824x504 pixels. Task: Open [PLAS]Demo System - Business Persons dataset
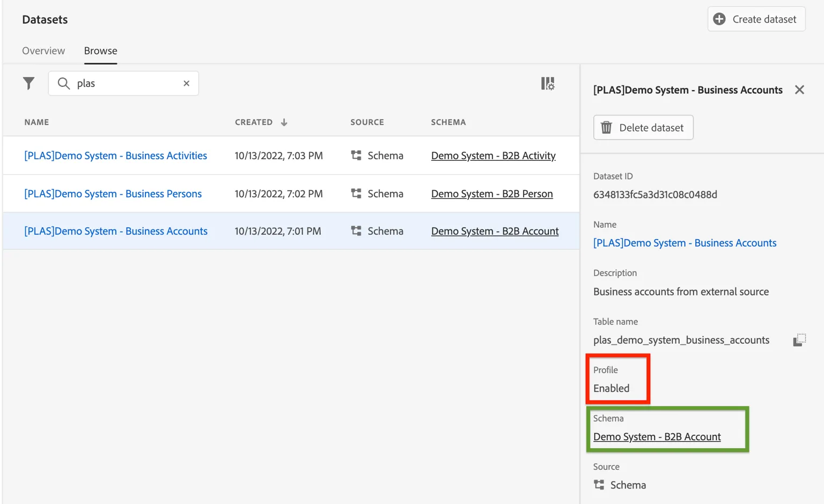113,194
